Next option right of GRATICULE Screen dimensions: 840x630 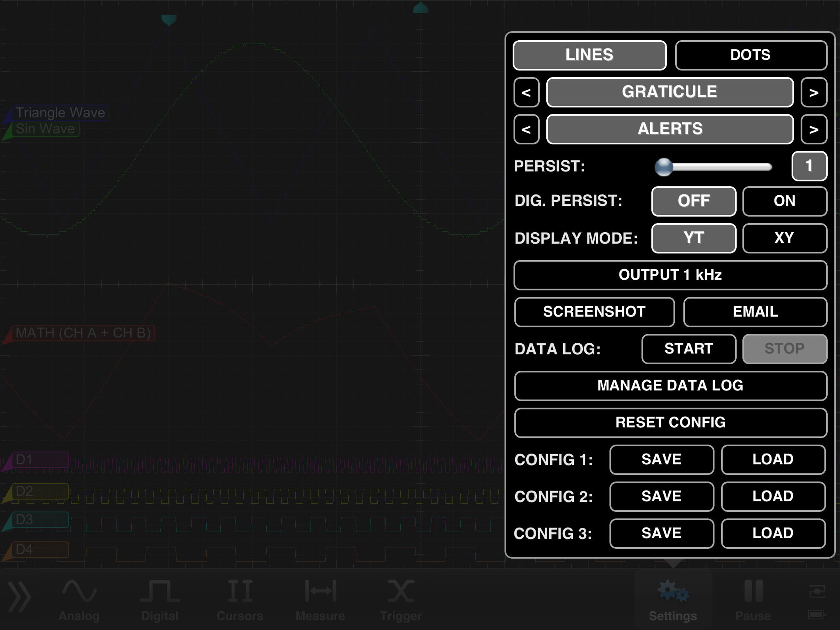(x=814, y=92)
